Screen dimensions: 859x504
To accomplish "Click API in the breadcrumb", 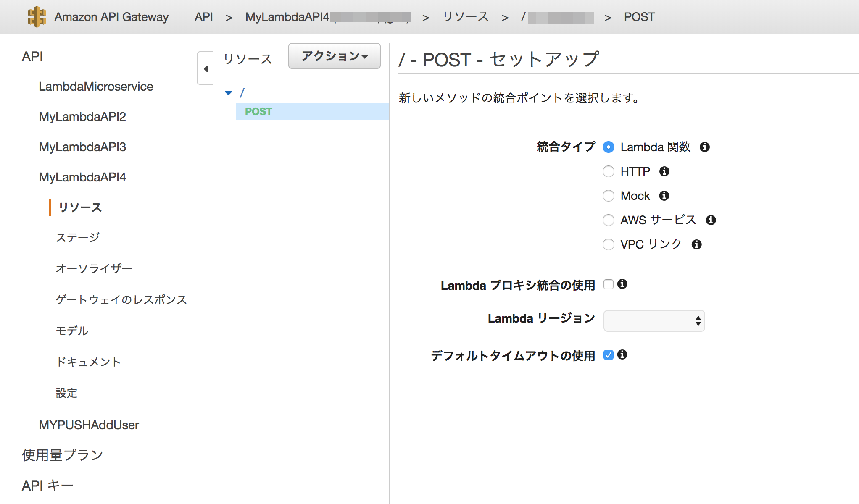I will click(x=204, y=17).
